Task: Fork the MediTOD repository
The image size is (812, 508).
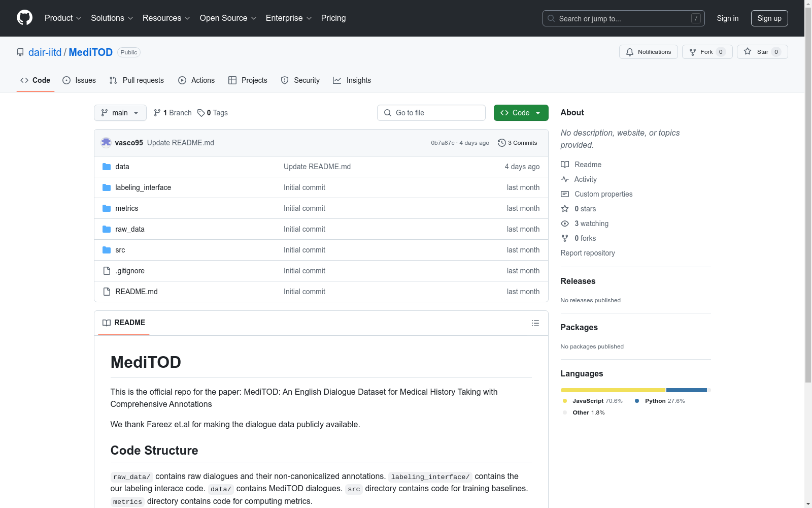Action: pyautogui.click(x=707, y=52)
